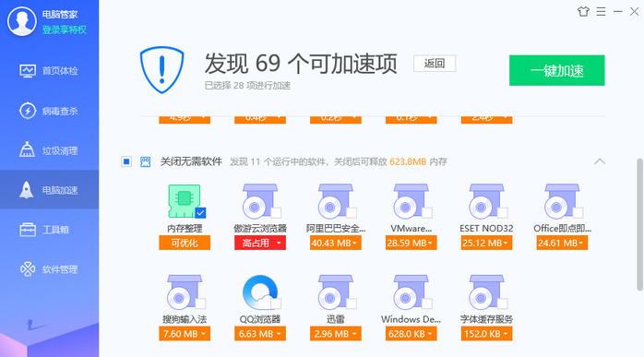Check the Windows De... checkbox

(427, 303)
